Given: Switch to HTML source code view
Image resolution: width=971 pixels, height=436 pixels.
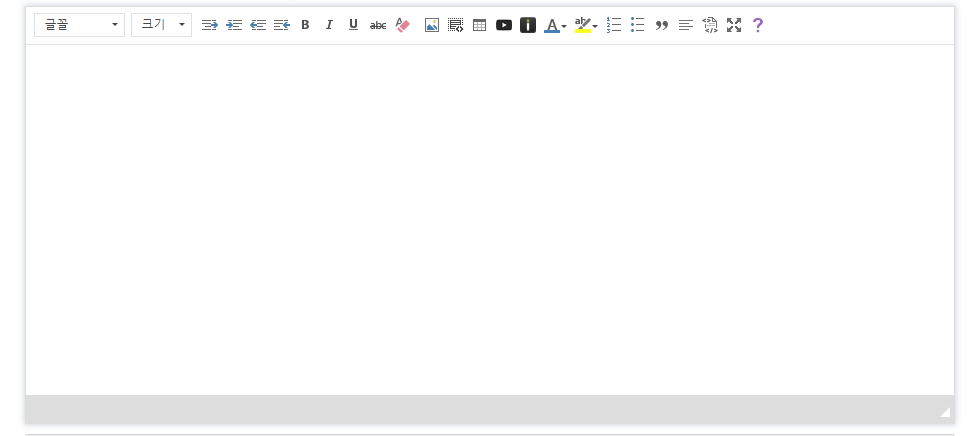Looking at the screenshot, I should pyautogui.click(x=710, y=25).
